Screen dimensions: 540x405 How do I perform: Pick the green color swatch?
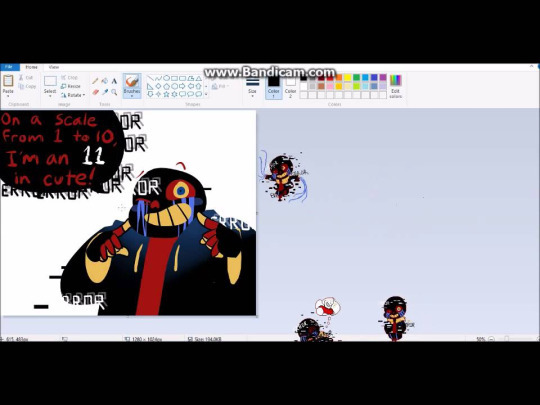(357, 78)
